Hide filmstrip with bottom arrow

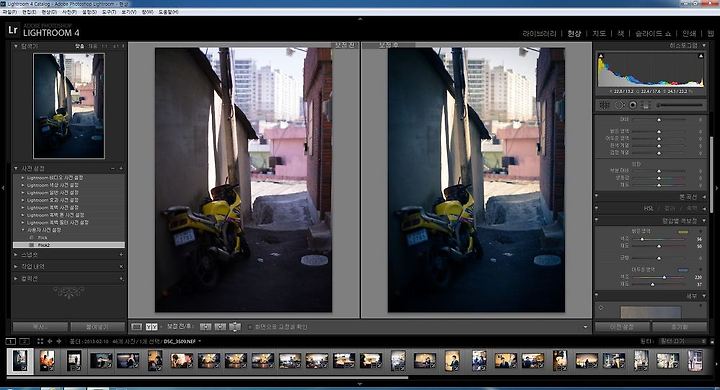point(360,384)
